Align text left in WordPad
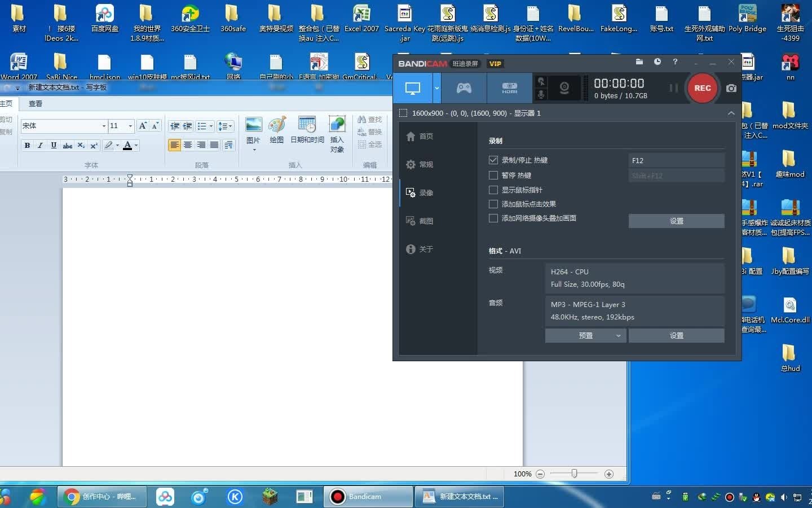812x508 pixels. pos(174,146)
